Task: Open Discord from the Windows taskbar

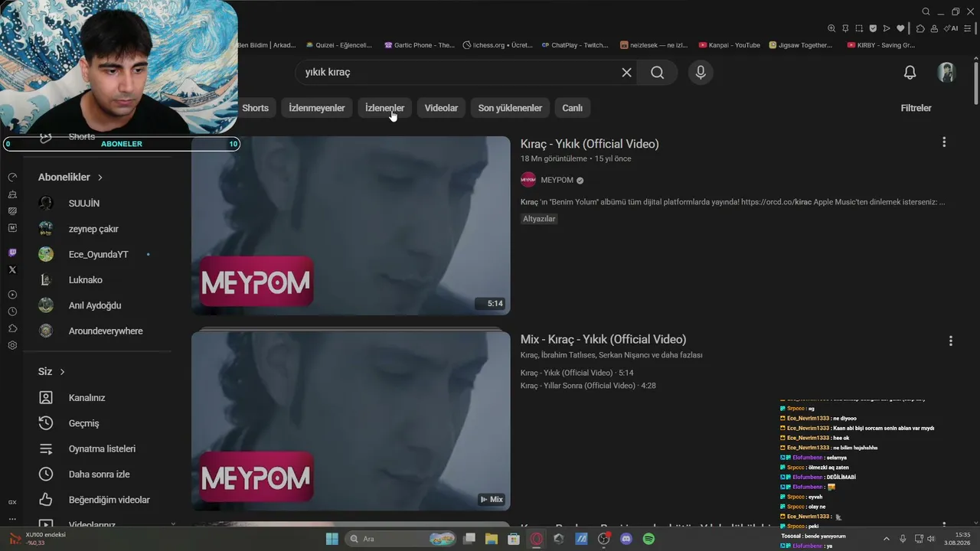Action: tap(626, 539)
